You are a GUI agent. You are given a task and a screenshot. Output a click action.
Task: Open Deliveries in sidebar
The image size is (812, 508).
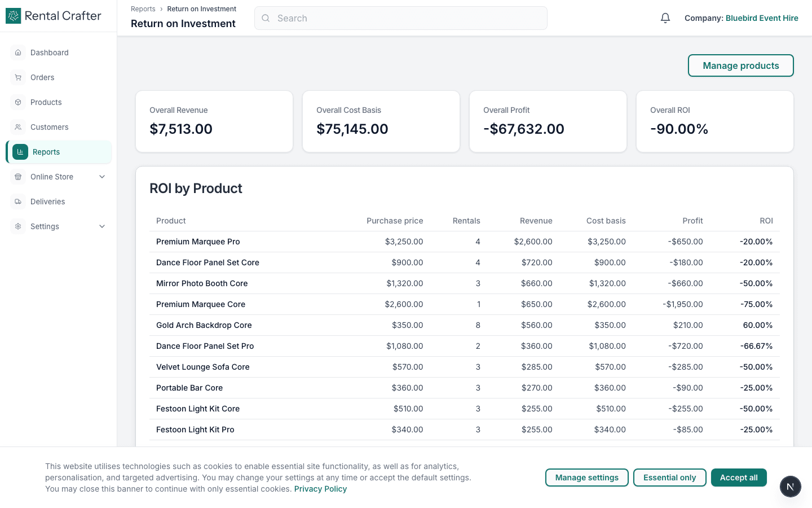tap(59, 202)
